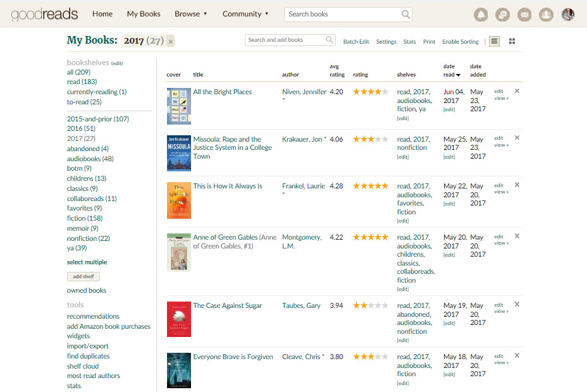Remove All the Bright Places from shelf
The image size is (587, 392).
click(x=517, y=91)
